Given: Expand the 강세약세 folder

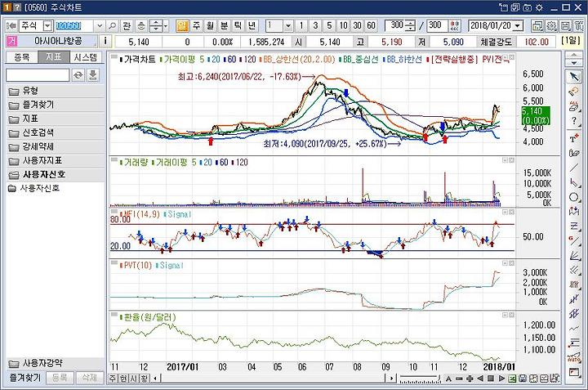Looking at the screenshot, I should (x=56, y=146).
